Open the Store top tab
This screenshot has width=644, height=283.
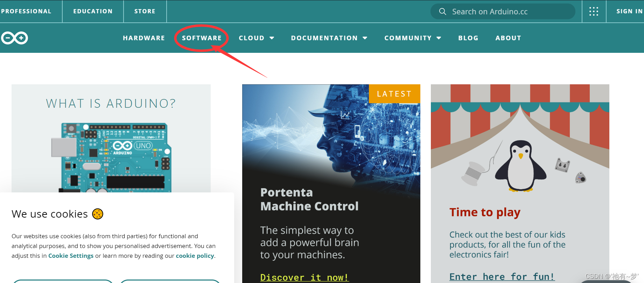pos(145,11)
